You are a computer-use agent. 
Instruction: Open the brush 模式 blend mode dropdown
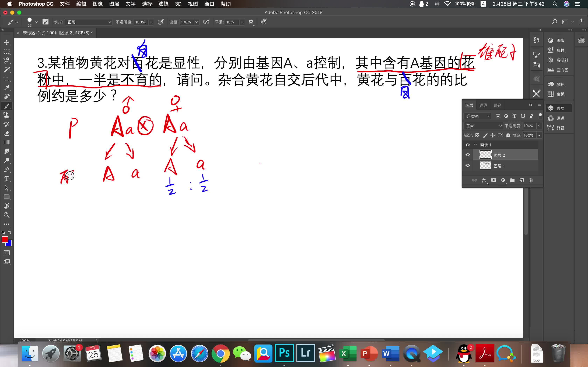tap(89, 22)
